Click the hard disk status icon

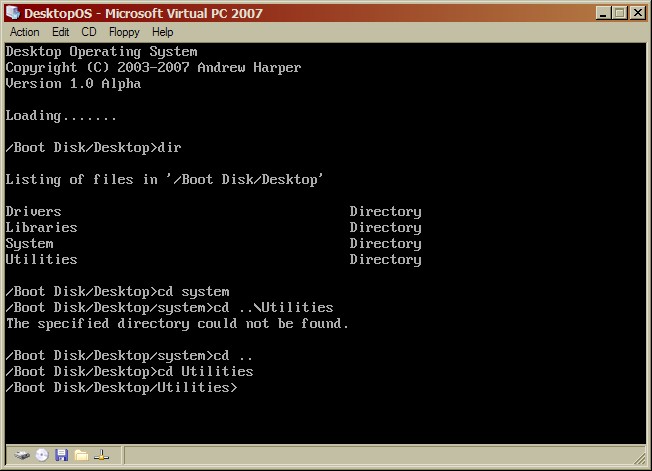click(x=22, y=455)
